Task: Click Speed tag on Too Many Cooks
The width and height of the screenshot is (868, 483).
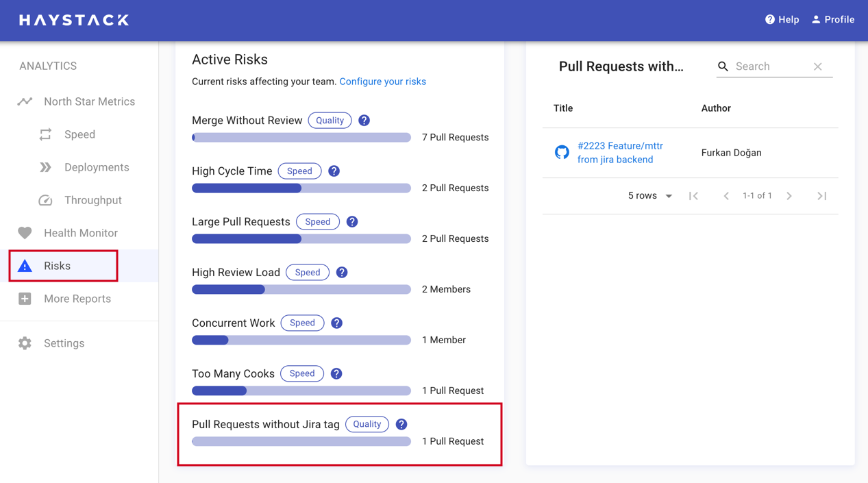Action: [x=302, y=373]
